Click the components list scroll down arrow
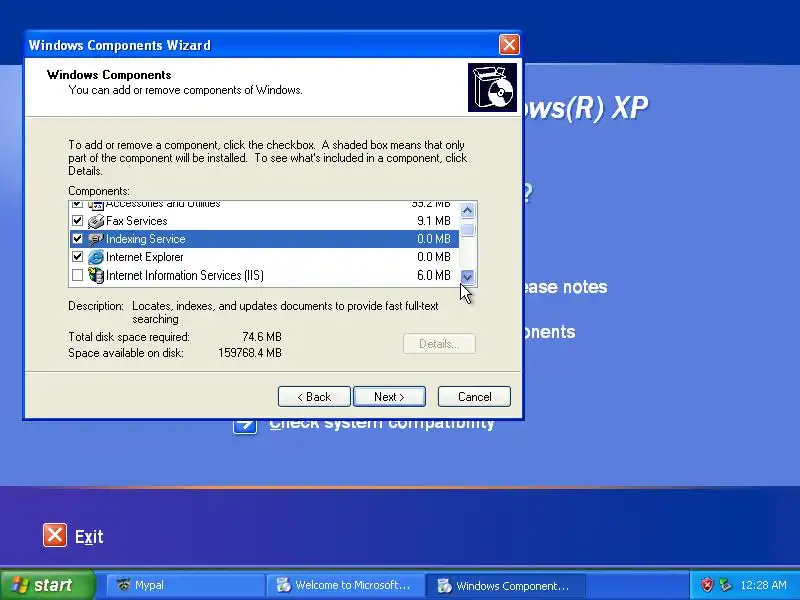The height and width of the screenshot is (600, 800). 467,277
